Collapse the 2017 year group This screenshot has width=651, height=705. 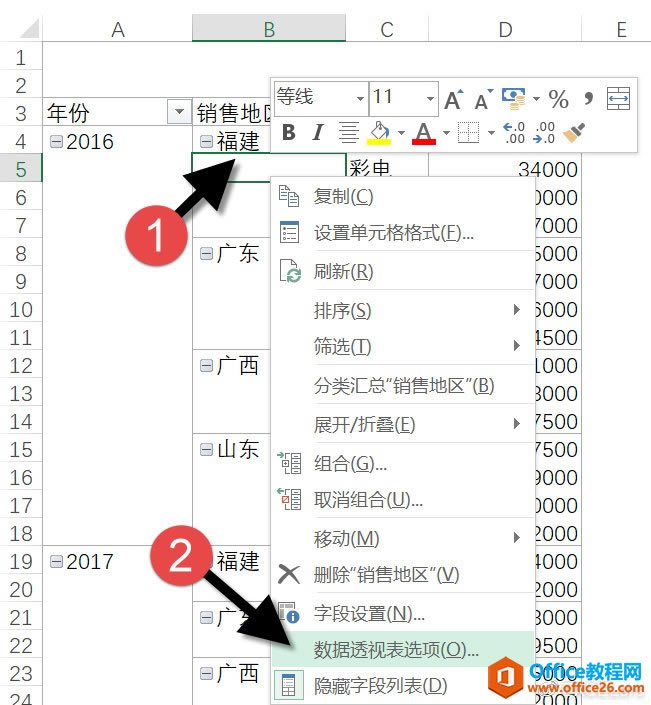(56, 561)
